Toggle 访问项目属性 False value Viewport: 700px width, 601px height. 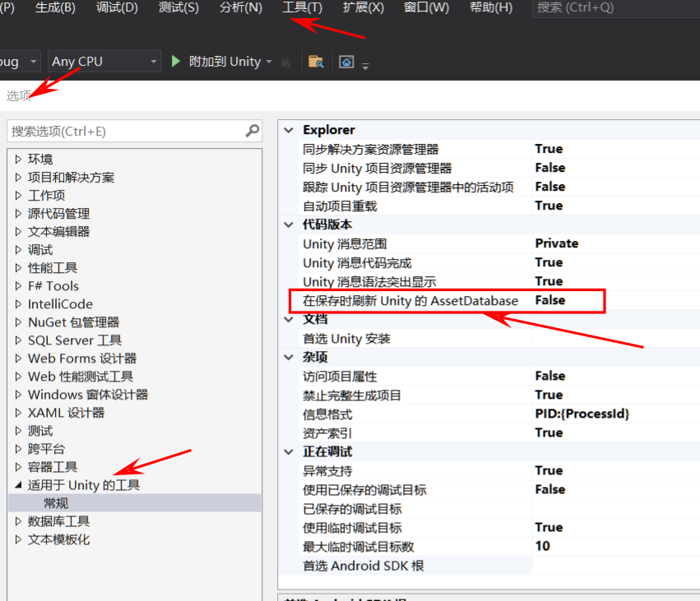pyautogui.click(x=550, y=376)
